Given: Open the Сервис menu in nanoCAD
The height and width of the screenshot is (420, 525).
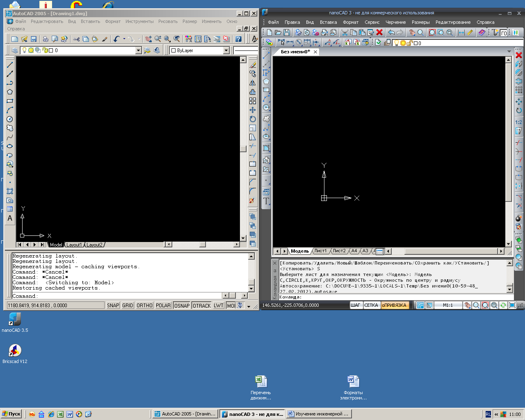Looking at the screenshot, I should tap(372, 22).
